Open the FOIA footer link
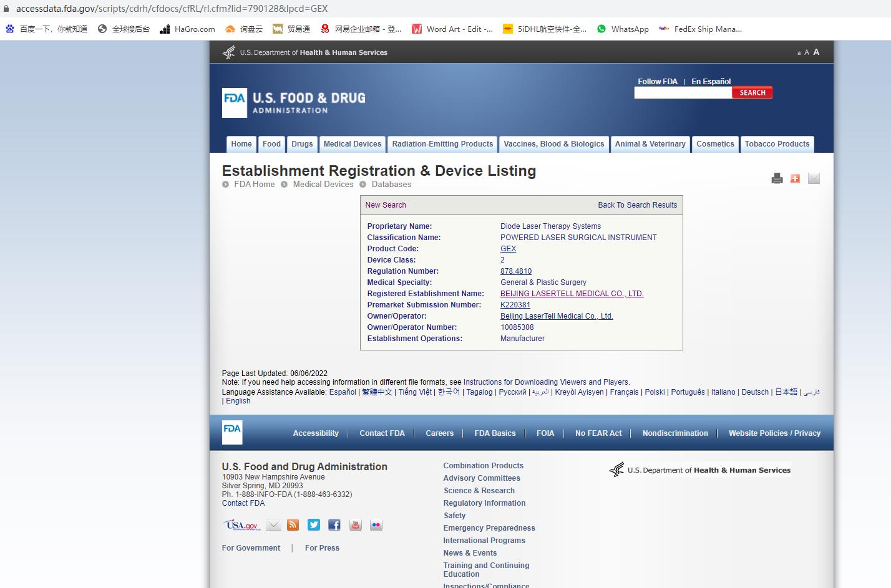Image resolution: width=891 pixels, height=588 pixels. pyautogui.click(x=545, y=433)
